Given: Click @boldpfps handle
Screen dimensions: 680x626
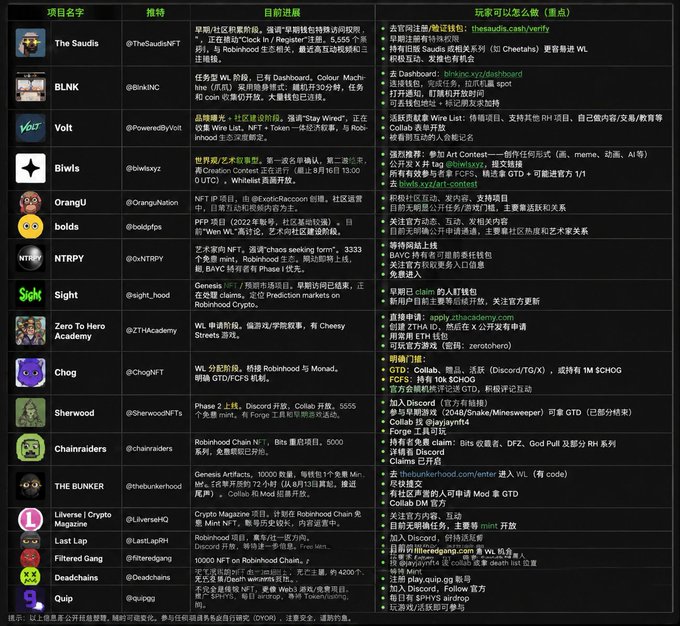Looking at the screenshot, I should pyautogui.click(x=144, y=227).
